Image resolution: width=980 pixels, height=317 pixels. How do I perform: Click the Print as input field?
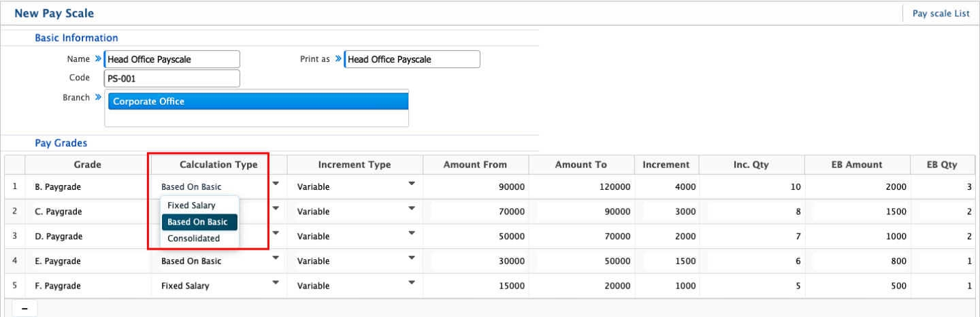pos(412,60)
